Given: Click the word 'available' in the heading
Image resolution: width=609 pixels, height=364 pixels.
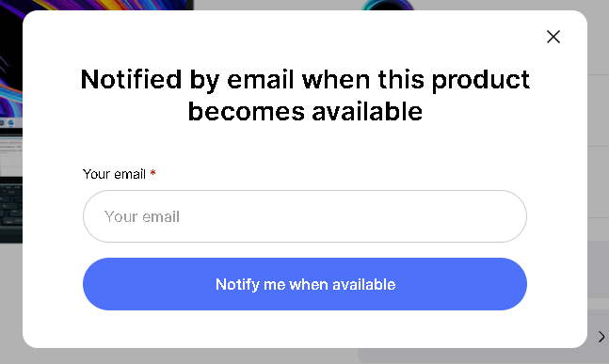Looking at the screenshot, I should (x=367, y=112).
